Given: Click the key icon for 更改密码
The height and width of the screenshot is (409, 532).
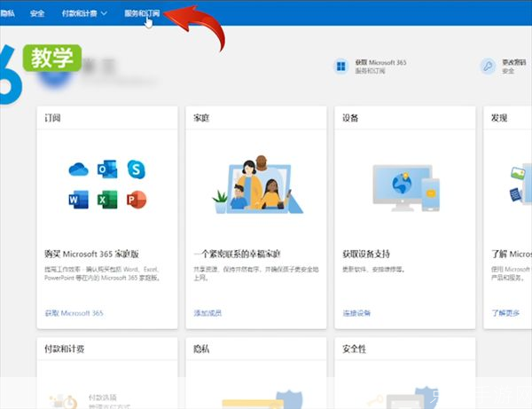Looking at the screenshot, I should [x=488, y=67].
